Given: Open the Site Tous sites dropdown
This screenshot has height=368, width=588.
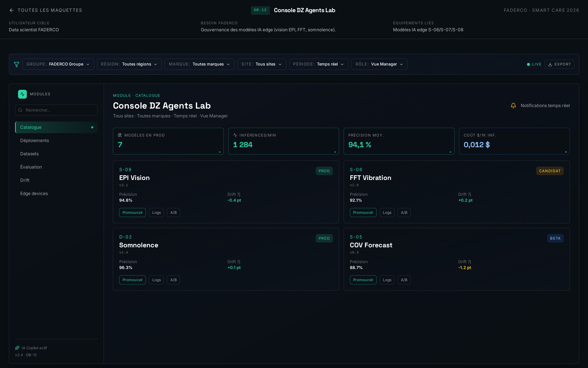Looking at the screenshot, I should [262, 64].
